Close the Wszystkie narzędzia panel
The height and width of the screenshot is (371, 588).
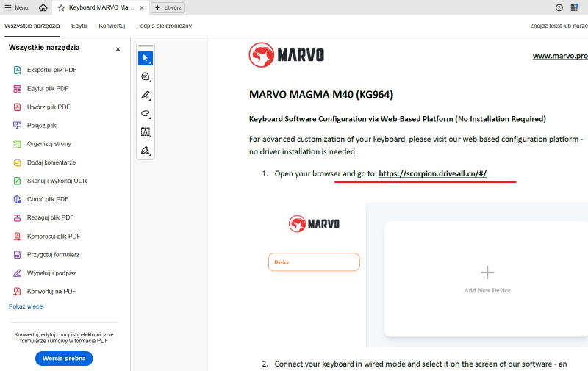point(118,49)
